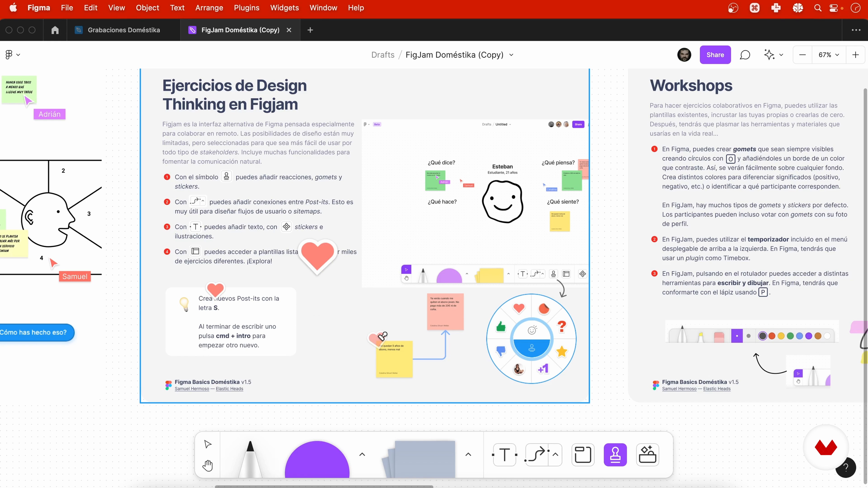
Task: Expand the Figma main menu chevron
Action: click(x=18, y=55)
